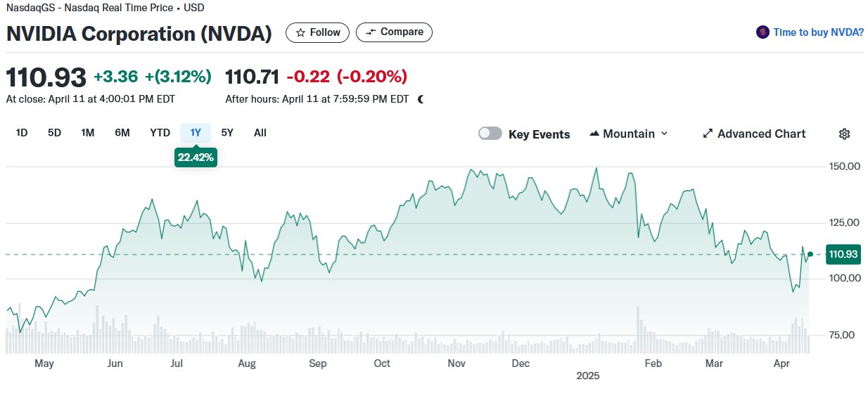Open the Mountain chart type dropdown
Image resolution: width=868 pixels, height=393 pixels.
(x=629, y=134)
